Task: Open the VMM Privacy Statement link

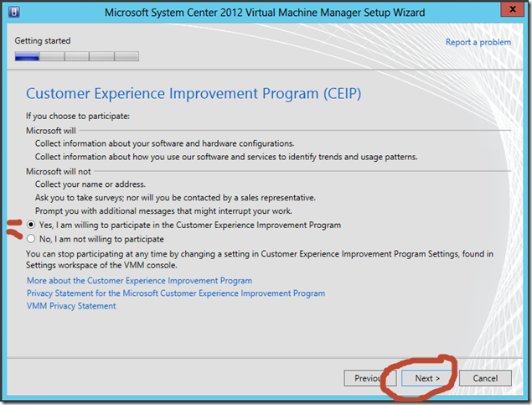Action: [x=71, y=306]
